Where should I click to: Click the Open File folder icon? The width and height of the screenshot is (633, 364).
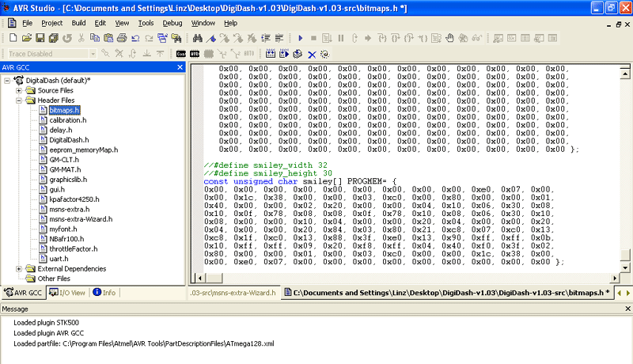click(x=27, y=38)
